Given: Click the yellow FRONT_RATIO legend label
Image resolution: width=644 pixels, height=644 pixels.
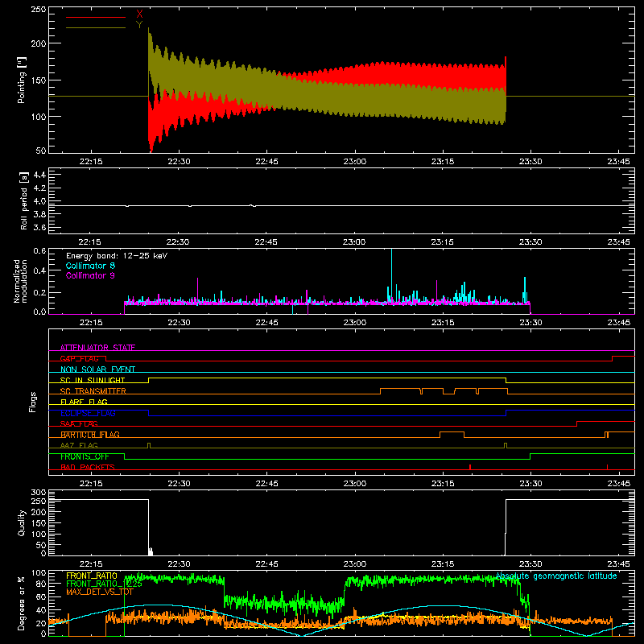Looking at the screenshot, I should (x=92, y=576).
